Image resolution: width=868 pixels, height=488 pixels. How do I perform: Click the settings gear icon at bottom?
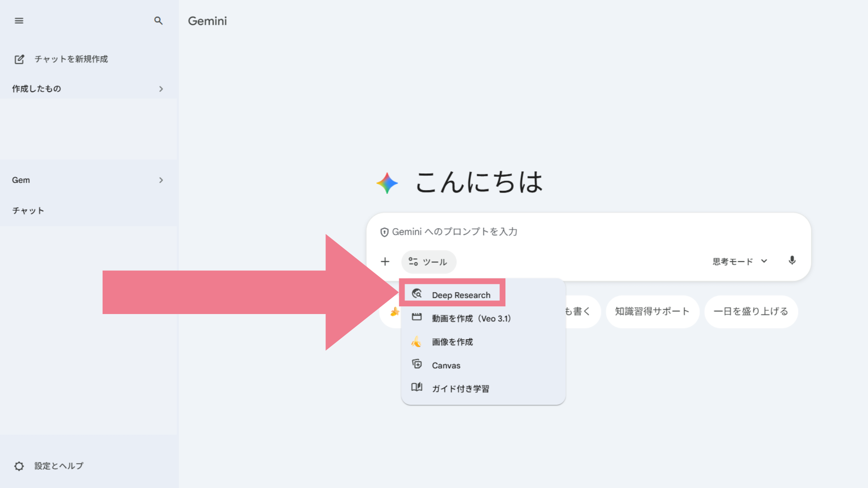tap(19, 466)
